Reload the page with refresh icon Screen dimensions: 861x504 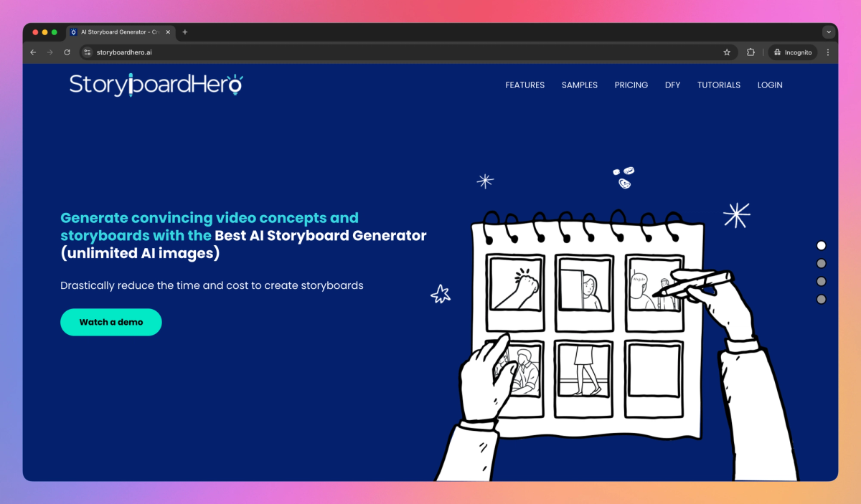(x=67, y=52)
